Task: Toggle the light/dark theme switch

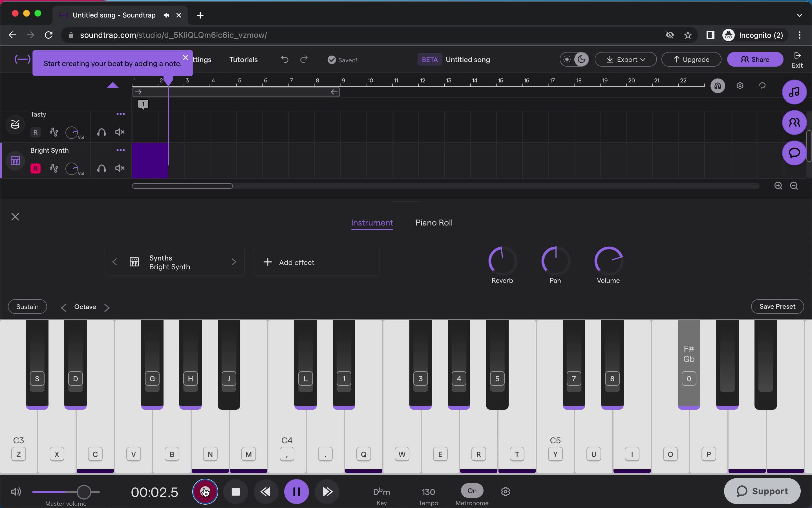Action: 574,60
